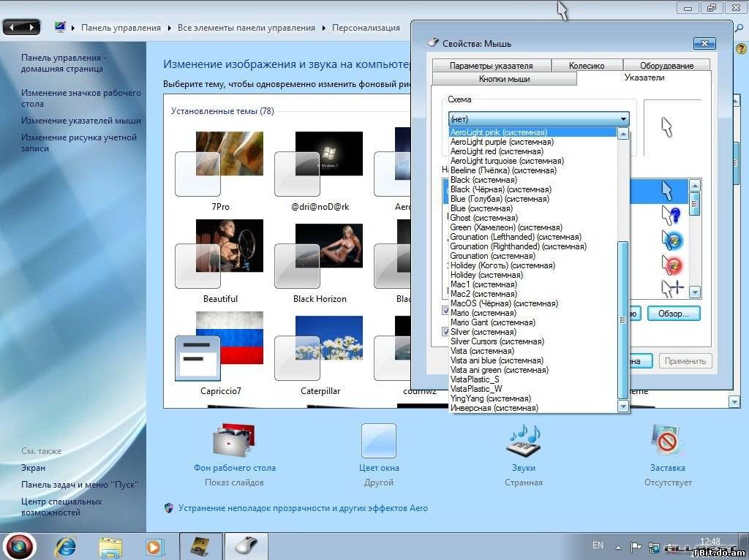This screenshot has height=560, width=749.
Task: Click EN language indicator in taskbar
Action: click(598, 545)
